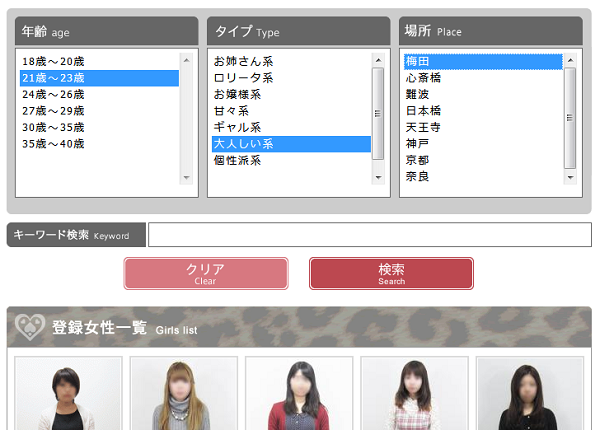600x430 pixels.
Task: Choose 個性派系 type option
Action: point(237,160)
